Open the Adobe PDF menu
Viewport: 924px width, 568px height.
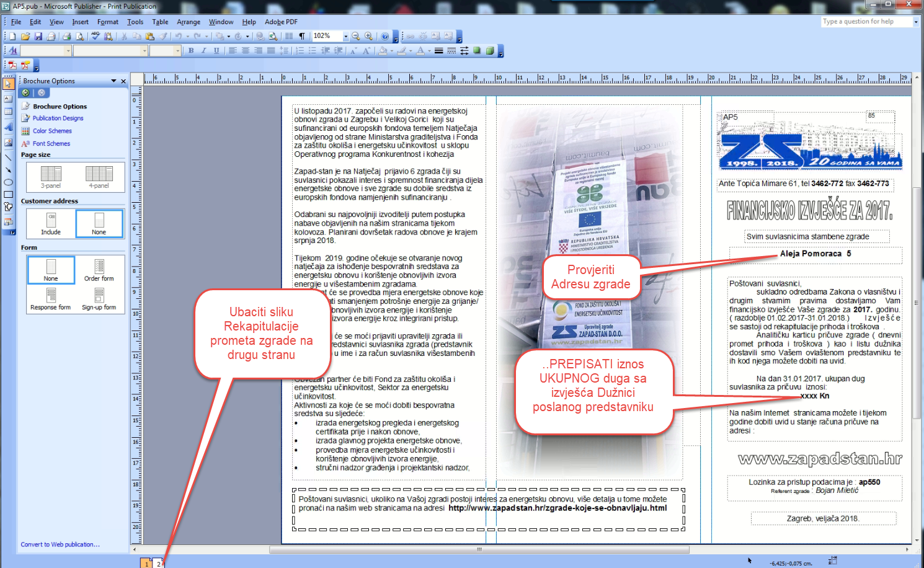281,22
